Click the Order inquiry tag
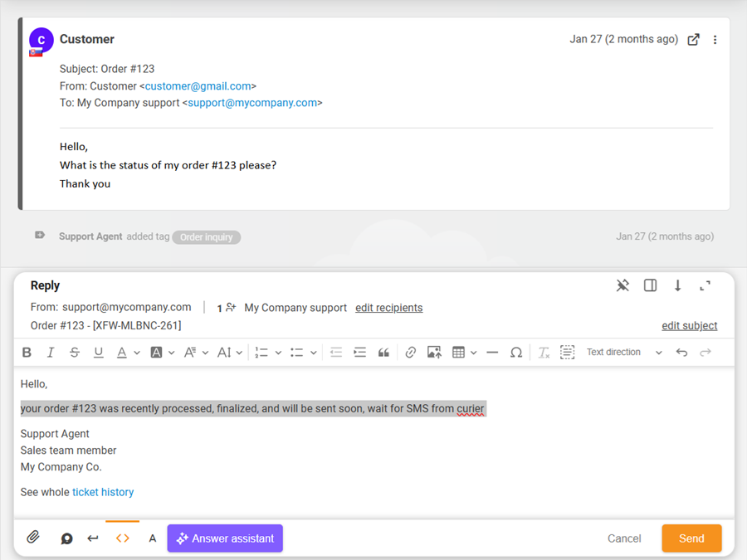Screen dimensions: 747x560 (207, 237)
